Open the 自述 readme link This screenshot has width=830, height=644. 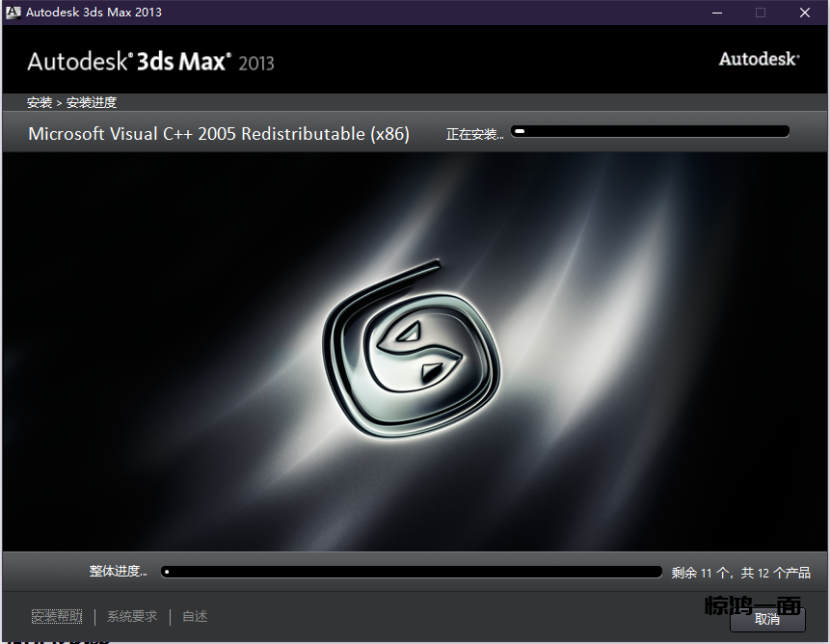tap(195, 616)
